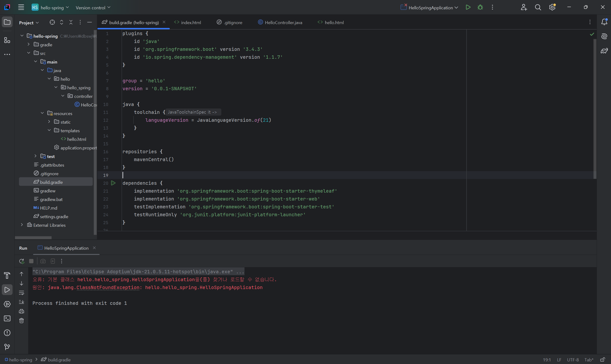Viewport: 611px width, 364px height.
Task: Open Version control dropdown
Action: coord(93,8)
